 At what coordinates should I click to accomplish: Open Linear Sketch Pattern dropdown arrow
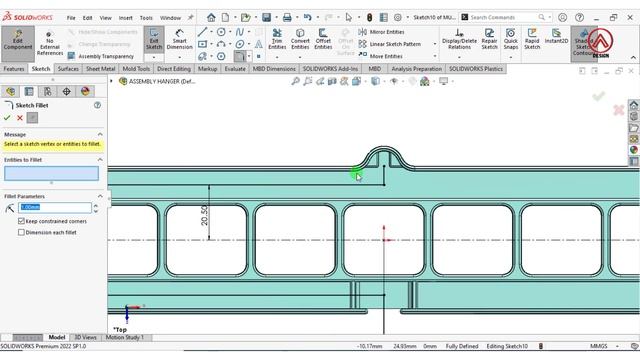[435, 44]
